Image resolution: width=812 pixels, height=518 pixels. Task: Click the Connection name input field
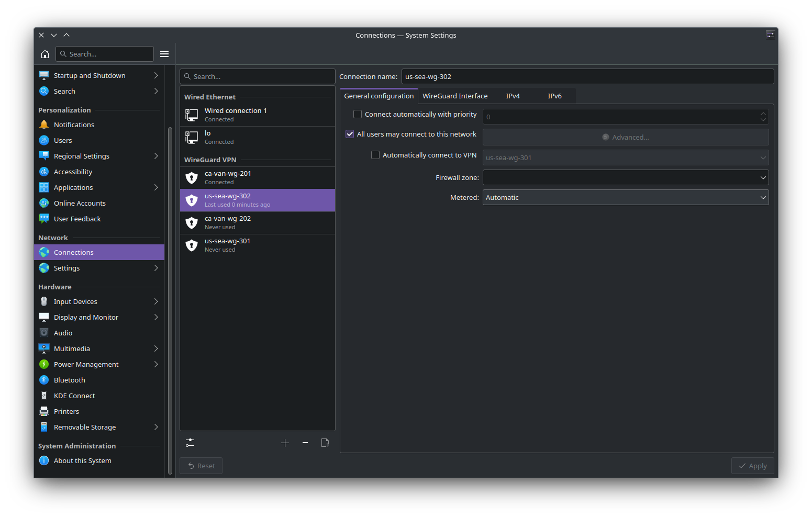587,76
